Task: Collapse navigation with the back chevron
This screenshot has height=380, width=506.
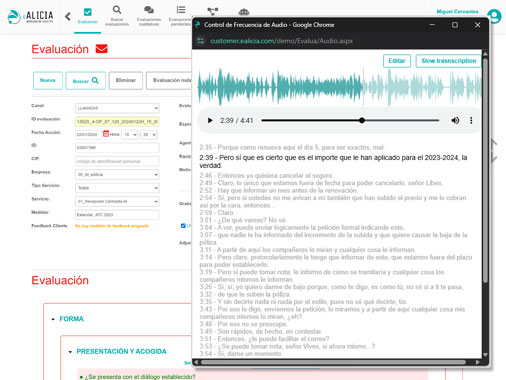Action: coord(68,16)
